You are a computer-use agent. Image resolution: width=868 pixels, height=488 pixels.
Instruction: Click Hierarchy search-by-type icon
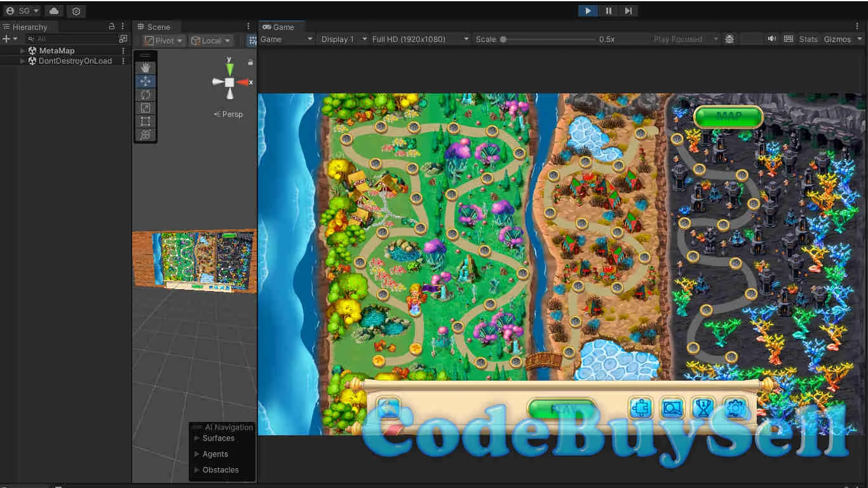click(123, 39)
